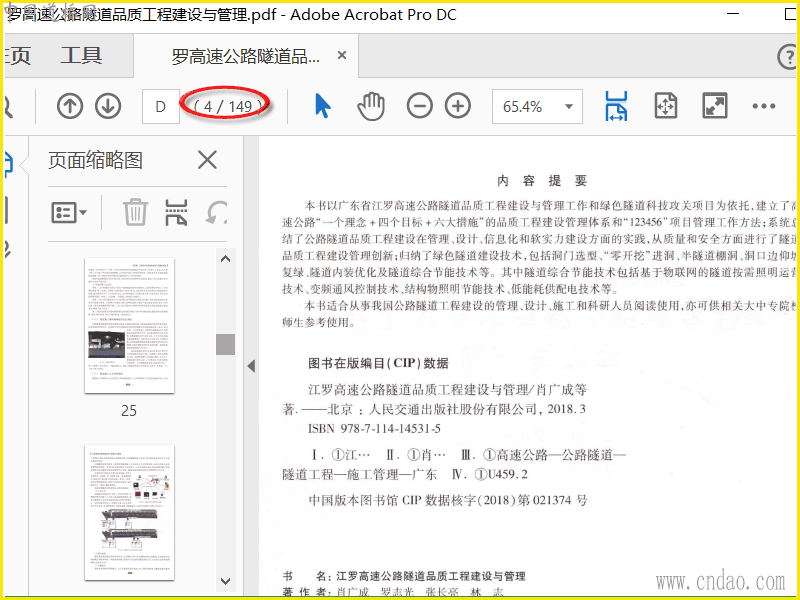Zoom out with the minus button
Viewport: 800px width, 600px height.
419,106
